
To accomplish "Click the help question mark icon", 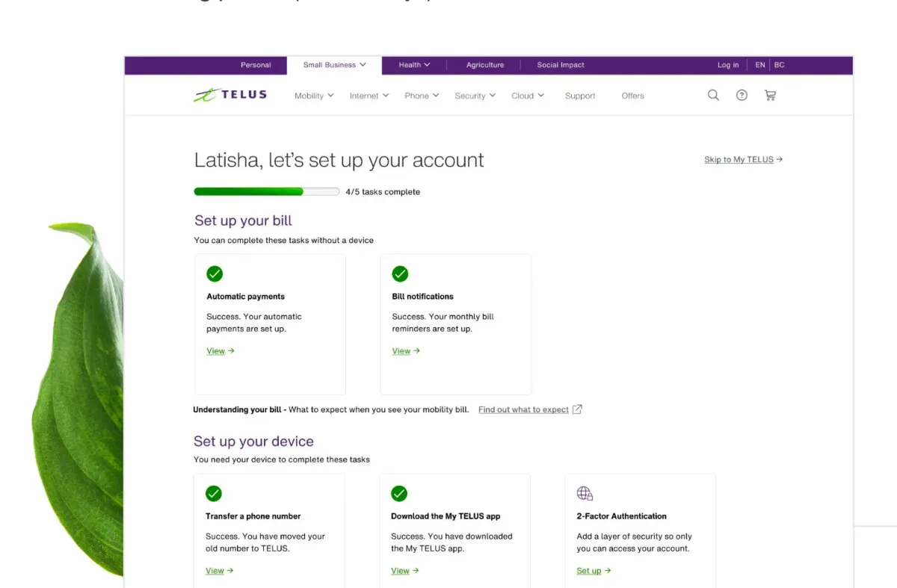I will [742, 95].
